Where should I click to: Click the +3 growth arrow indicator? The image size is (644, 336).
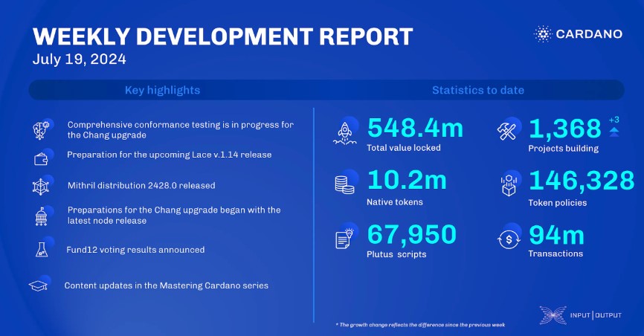tap(614, 126)
